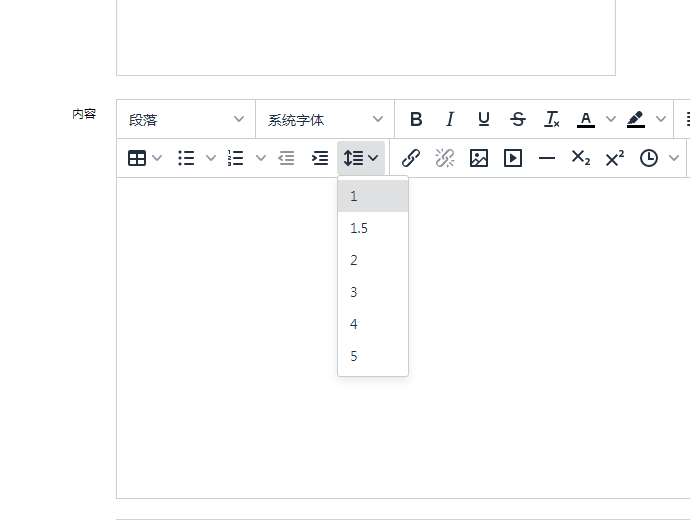Image resolution: width=690 pixels, height=520 pixels.
Task: Click the strikethrough icon
Action: click(518, 119)
